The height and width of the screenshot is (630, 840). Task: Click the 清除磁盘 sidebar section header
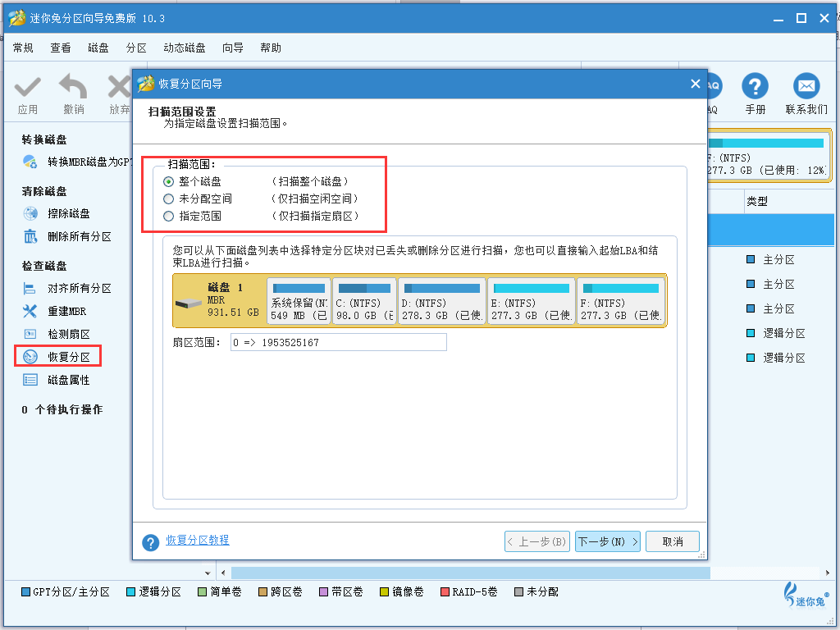pyautogui.click(x=44, y=191)
